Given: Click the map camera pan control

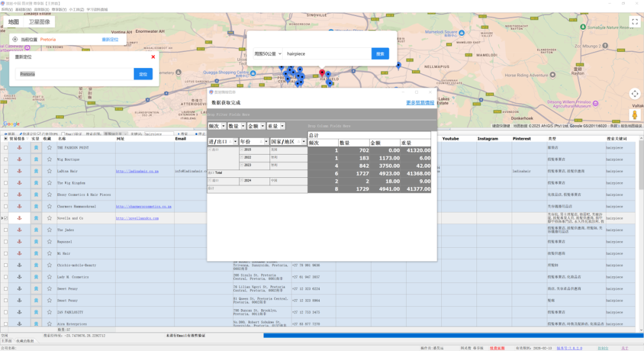Looking at the screenshot, I should point(634,94).
